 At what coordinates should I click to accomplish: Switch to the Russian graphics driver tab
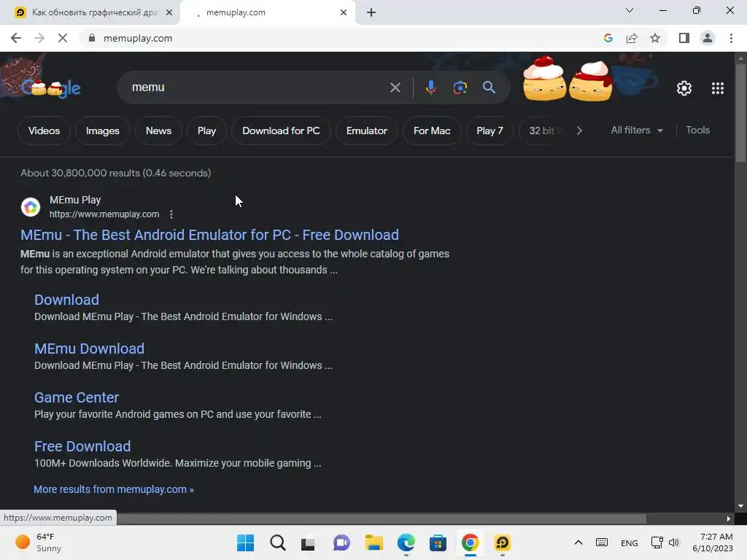click(88, 12)
